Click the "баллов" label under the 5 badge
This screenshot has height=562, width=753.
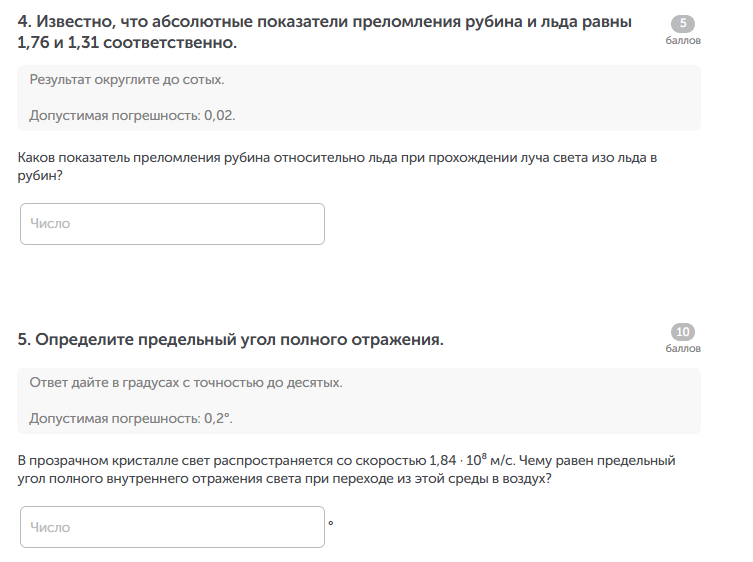tap(683, 42)
